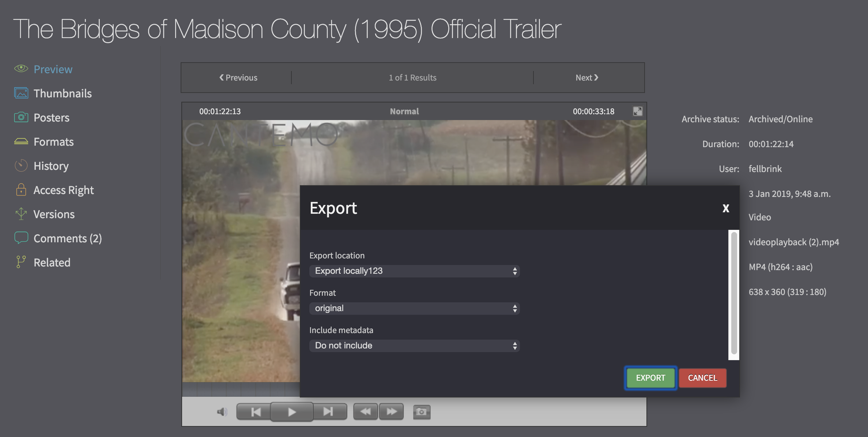The image size is (868, 437).
Task: Go to the Previous result
Action: pyautogui.click(x=238, y=78)
